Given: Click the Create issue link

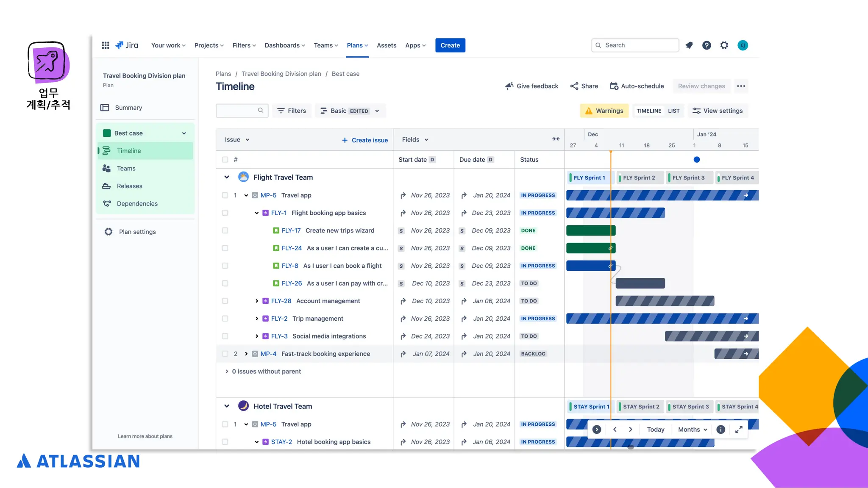Looking at the screenshot, I should click(x=365, y=140).
